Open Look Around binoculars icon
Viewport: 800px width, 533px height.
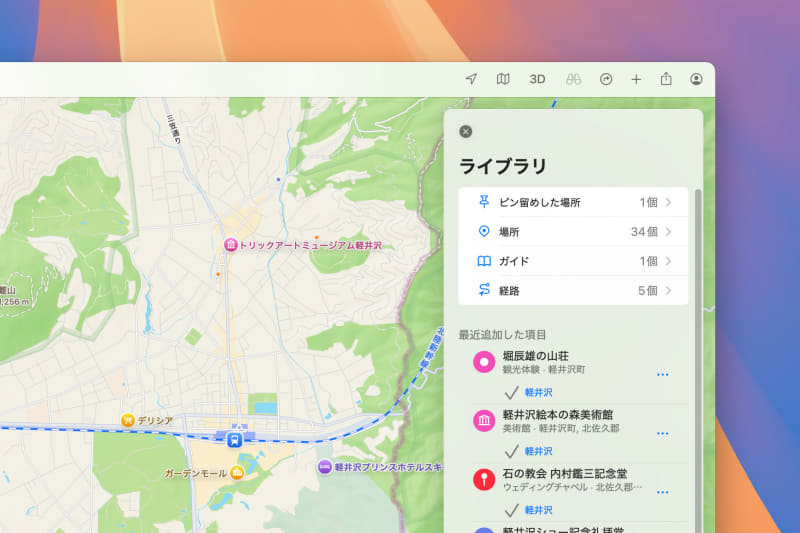coord(573,79)
